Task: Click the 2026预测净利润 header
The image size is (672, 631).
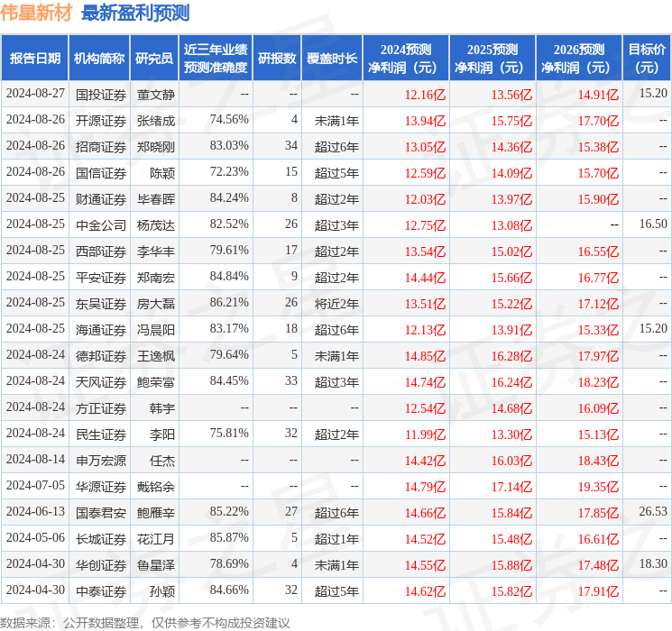Action: click(x=579, y=59)
